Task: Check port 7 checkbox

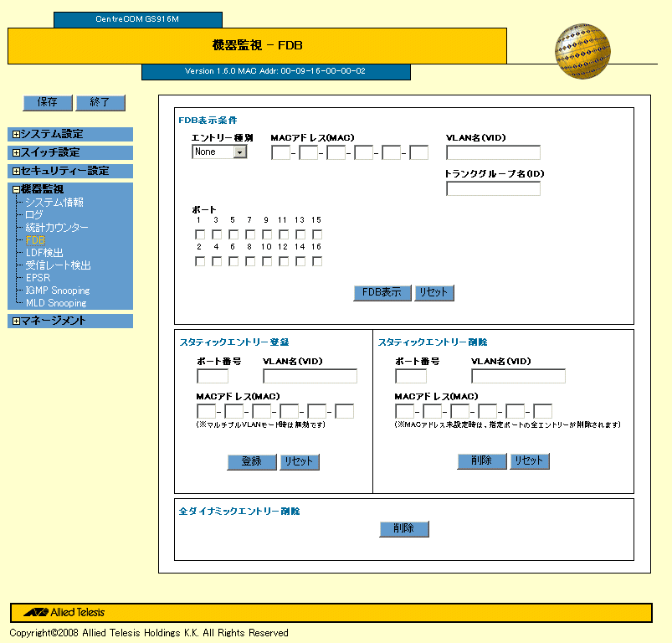Action: 250,234
